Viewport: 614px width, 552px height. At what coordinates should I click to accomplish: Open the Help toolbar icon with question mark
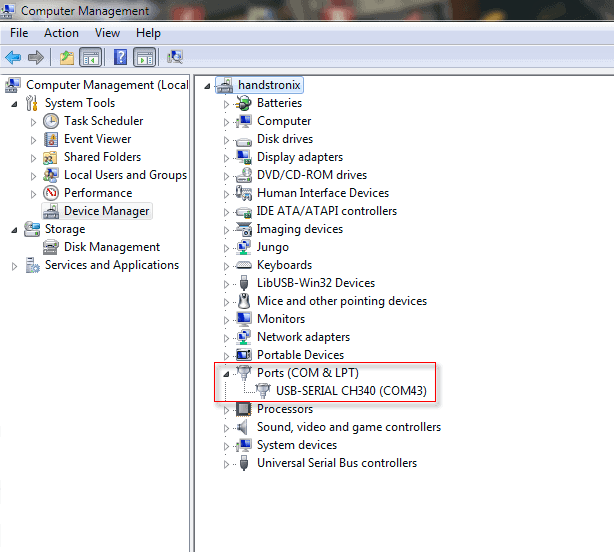[x=120, y=57]
